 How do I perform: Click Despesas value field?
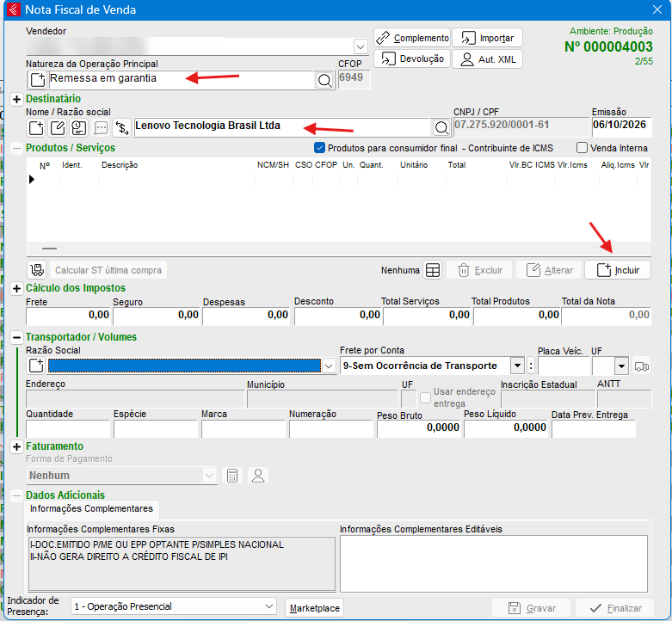[x=246, y=316]
